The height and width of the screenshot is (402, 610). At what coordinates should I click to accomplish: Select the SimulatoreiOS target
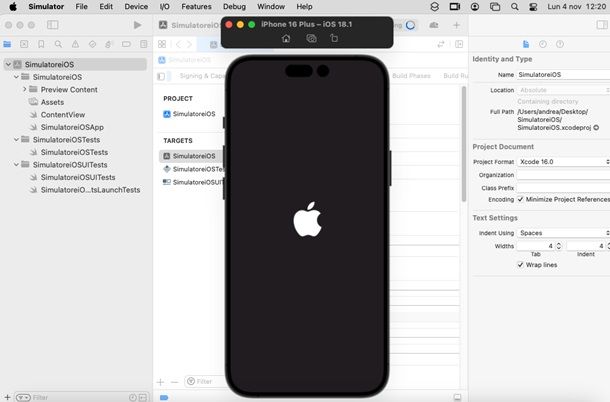coord(191,156)
